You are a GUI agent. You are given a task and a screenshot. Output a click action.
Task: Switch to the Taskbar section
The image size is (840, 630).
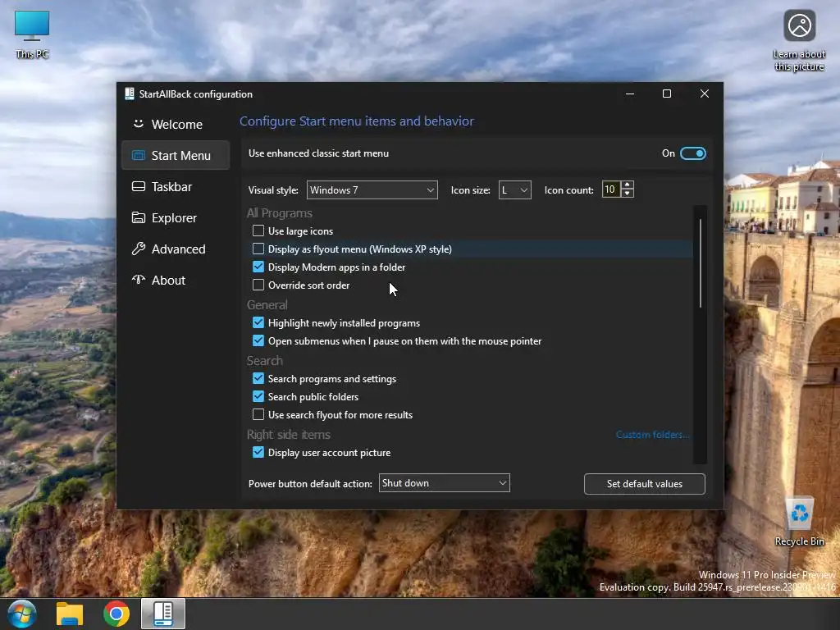tap(176, 186)
